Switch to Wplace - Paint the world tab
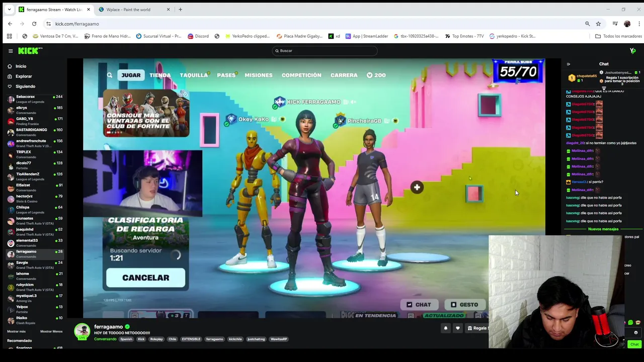Screen dimensions: 644x362 pyautogui.click(x=133, y=10)
